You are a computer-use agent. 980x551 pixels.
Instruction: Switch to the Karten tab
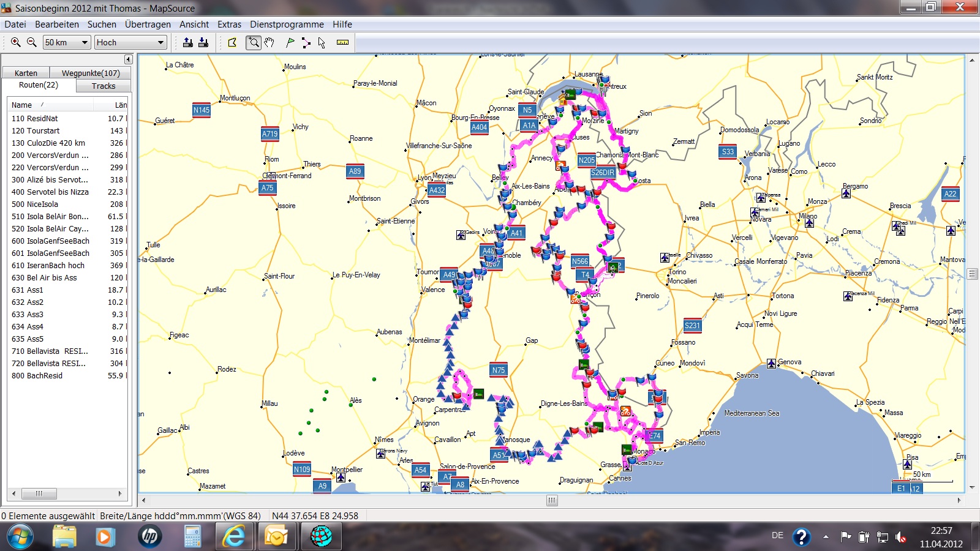point(26,73)
